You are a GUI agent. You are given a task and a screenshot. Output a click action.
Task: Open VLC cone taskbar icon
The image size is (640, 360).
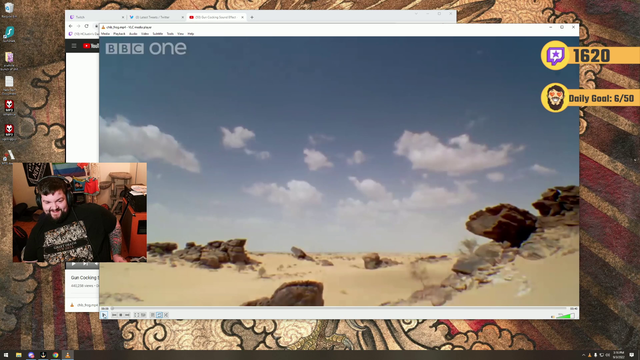(68, 355)
